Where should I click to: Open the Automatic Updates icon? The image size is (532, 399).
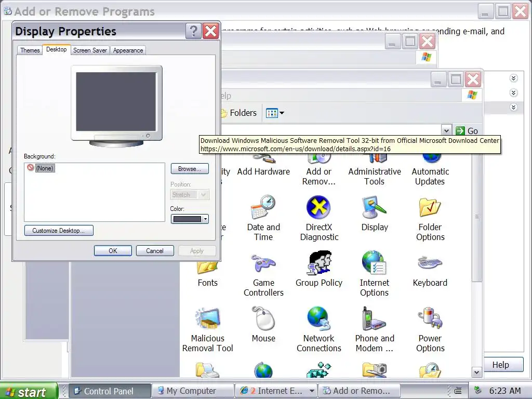[430, 170]
